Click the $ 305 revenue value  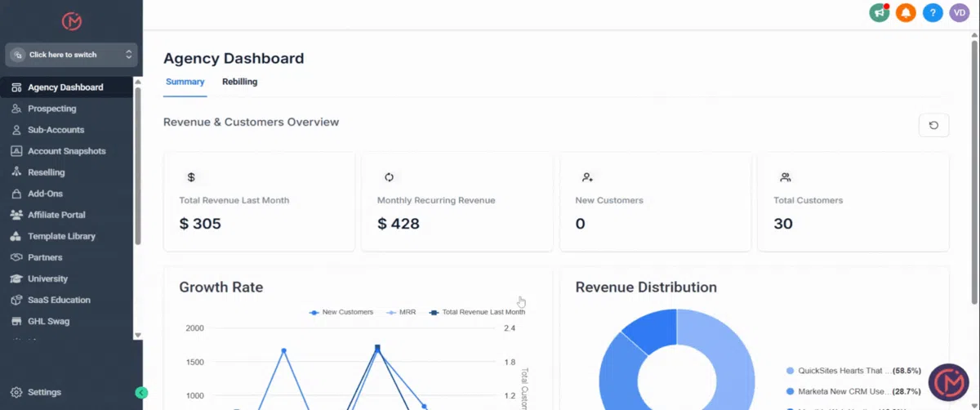click(200, 223)
